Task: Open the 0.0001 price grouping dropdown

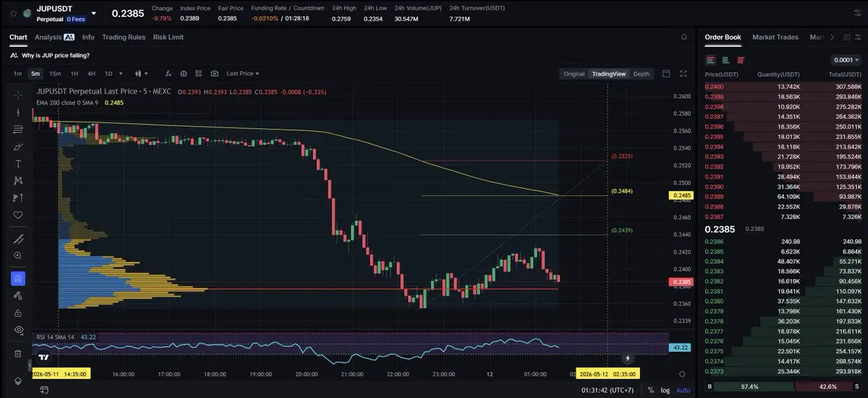Action: [x=846, y=60]
